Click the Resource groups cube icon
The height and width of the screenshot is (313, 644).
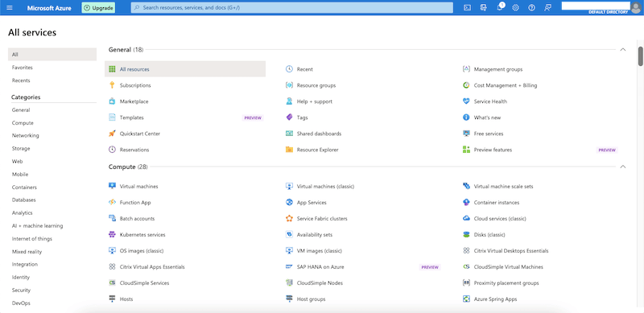coord(289,85)
